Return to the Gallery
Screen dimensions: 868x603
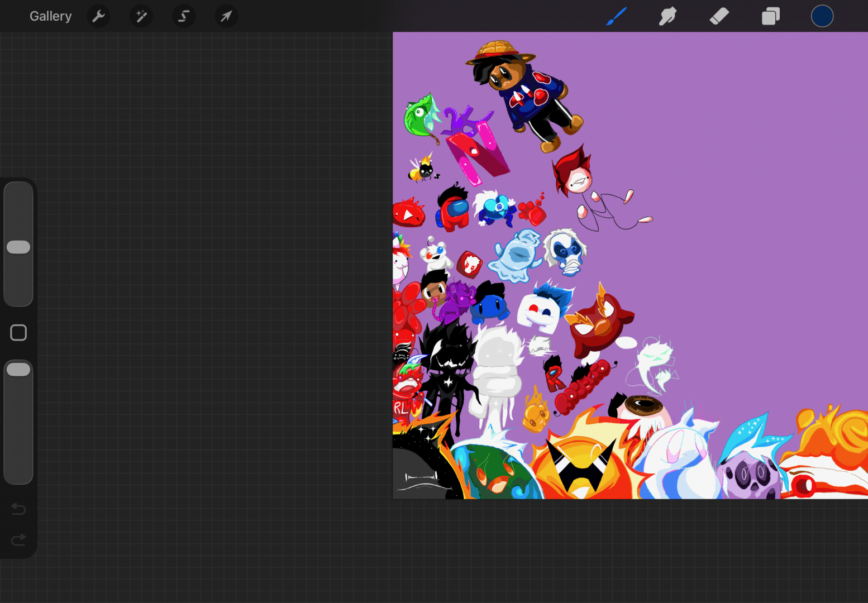click(x=50, y=16)
